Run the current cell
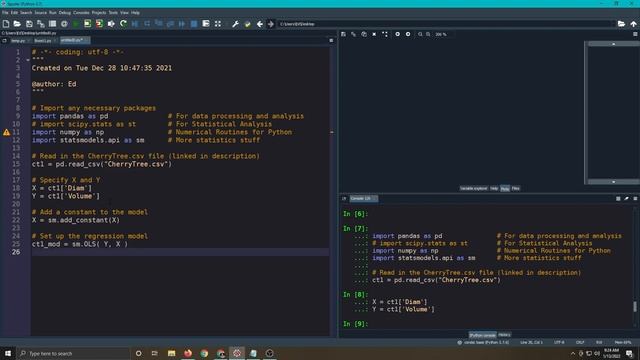640x360 pixels. (x=87, y=24)
